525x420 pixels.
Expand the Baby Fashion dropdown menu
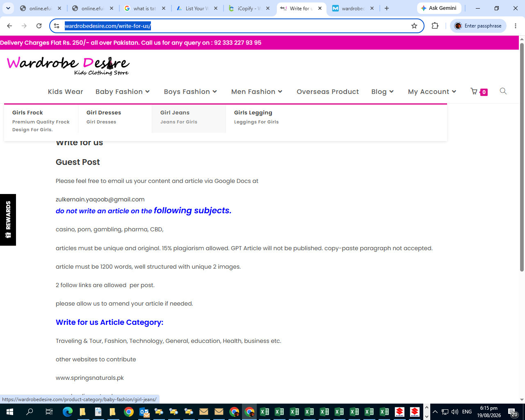click(x=123, y=91)
